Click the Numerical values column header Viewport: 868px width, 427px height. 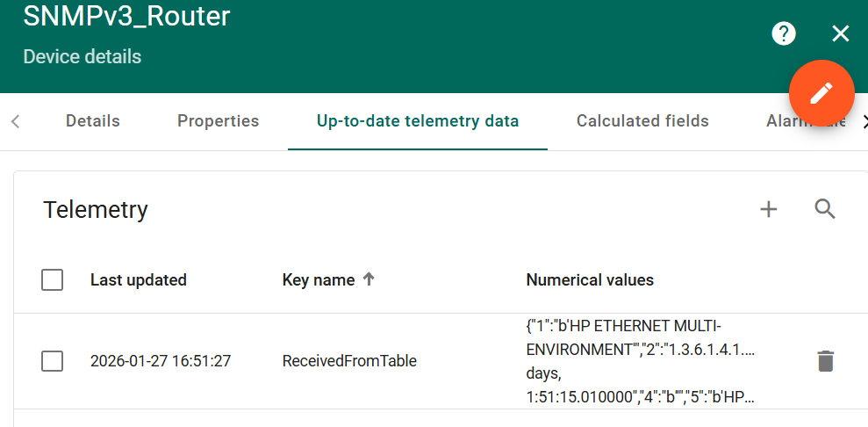coord(590,280)
